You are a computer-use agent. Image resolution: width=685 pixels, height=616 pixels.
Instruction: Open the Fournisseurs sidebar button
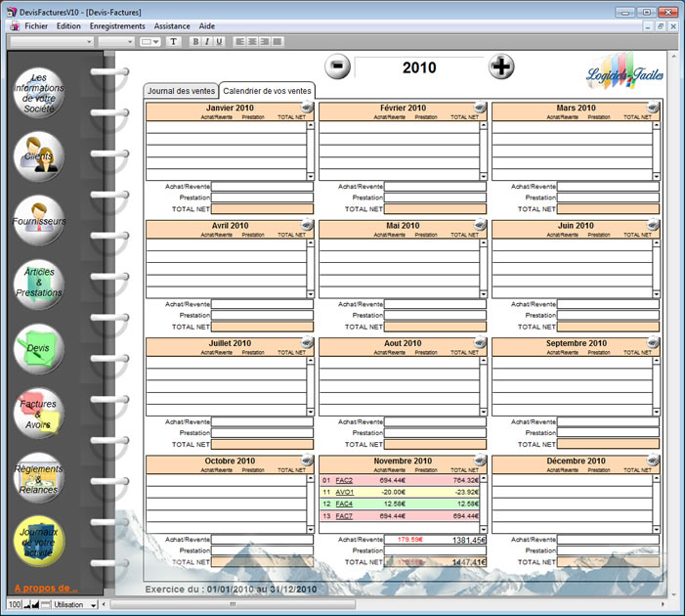click(x=39, y=221)
